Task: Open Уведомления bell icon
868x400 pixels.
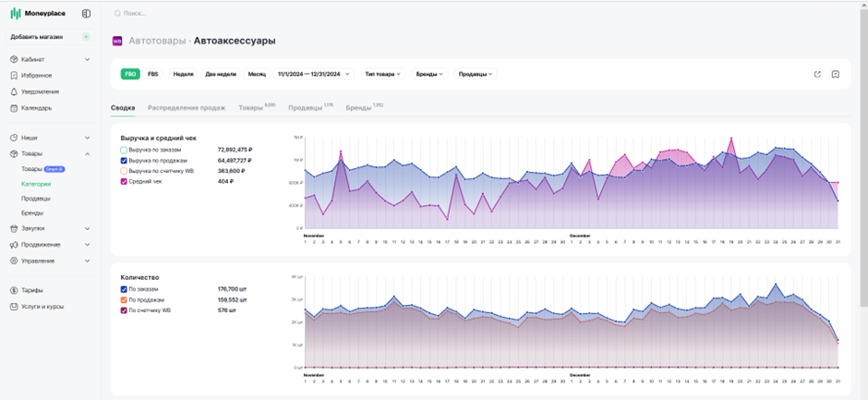Action: click(x=15, y=92)
